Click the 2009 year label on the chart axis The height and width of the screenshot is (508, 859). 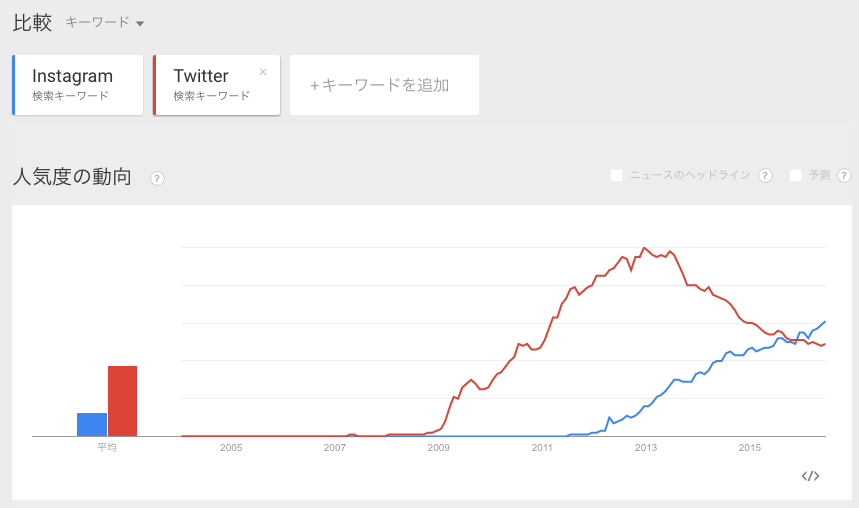438,447
